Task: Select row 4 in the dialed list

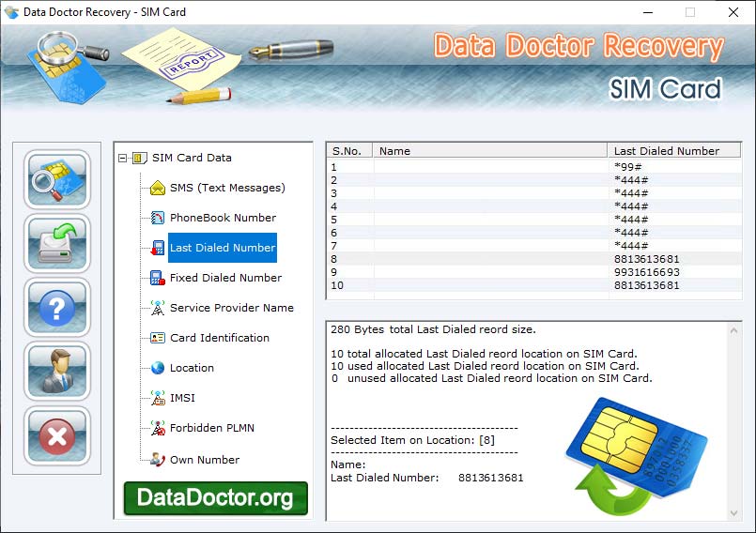Action: click(x=533, y=206)
